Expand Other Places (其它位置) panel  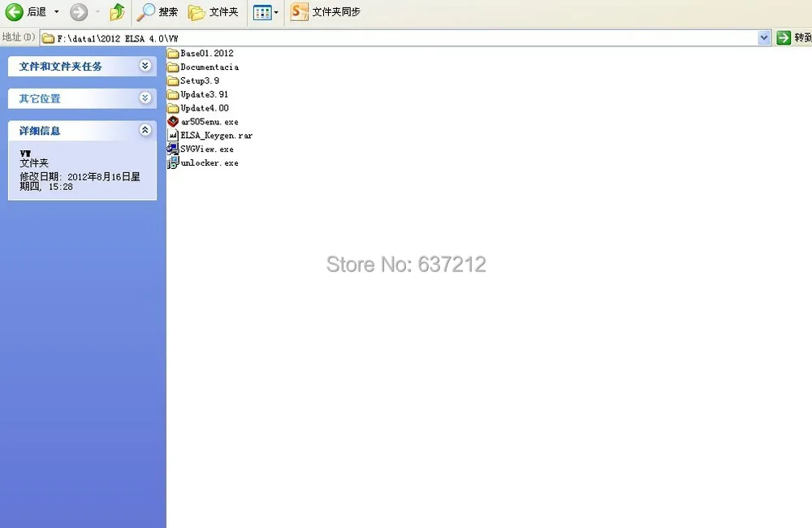pyautogui.click(x=145, y=98)
